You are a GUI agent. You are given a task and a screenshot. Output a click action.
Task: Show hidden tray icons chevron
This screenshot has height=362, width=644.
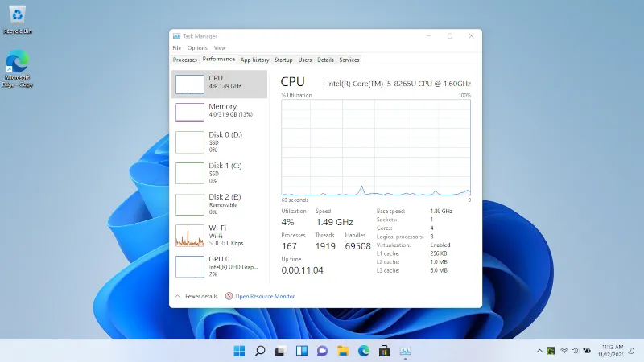pyautogui.click(x=539, y=351)
